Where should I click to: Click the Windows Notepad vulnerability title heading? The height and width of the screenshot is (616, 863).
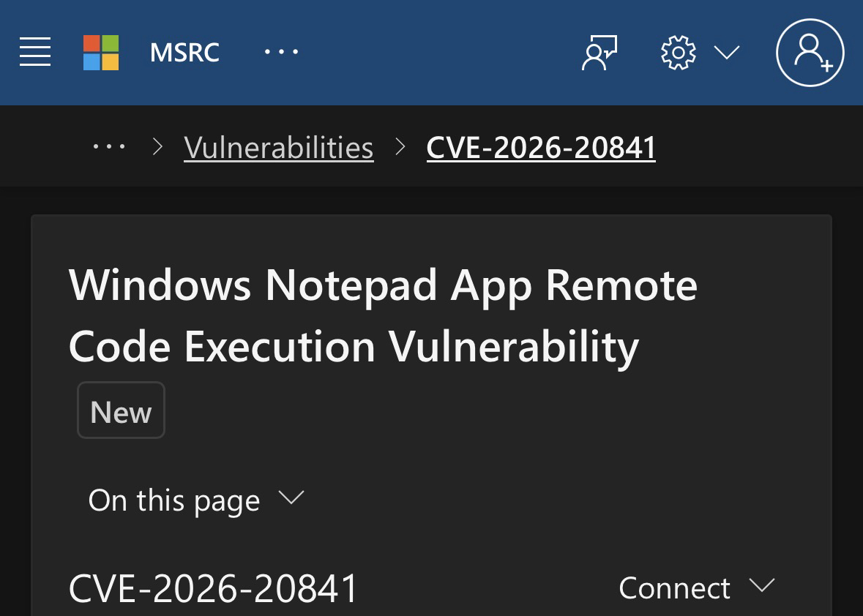click(x=382, y=315)
